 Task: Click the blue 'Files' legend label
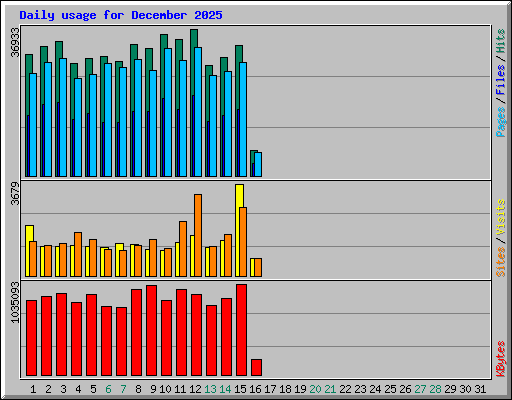point(501,80)
